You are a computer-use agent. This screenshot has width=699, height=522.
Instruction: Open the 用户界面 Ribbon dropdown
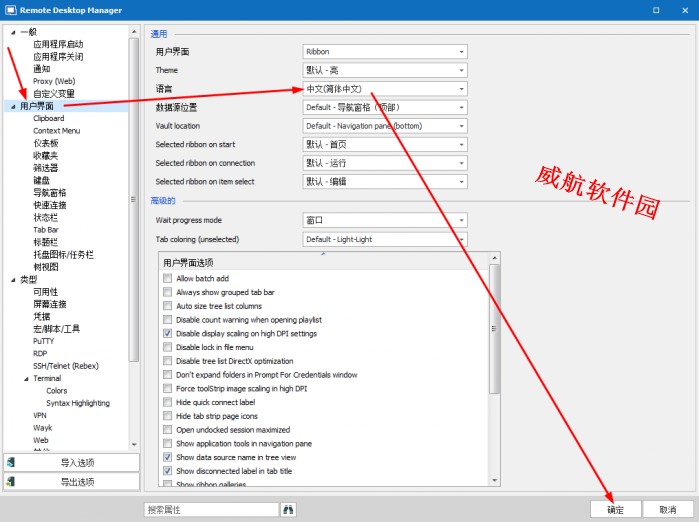[x=385, y=52]
